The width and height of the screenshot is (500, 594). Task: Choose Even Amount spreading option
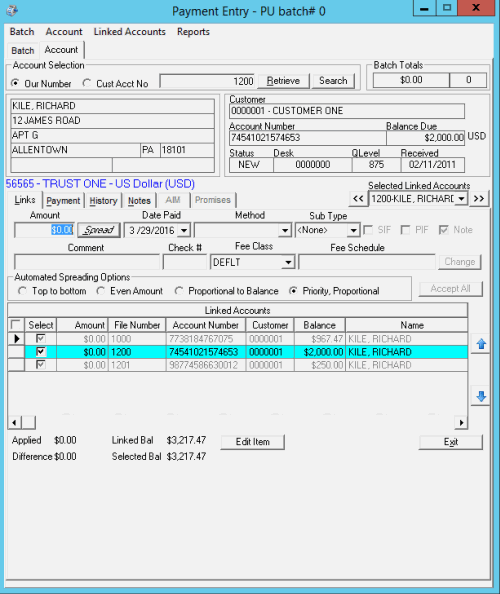coord(101,291)
